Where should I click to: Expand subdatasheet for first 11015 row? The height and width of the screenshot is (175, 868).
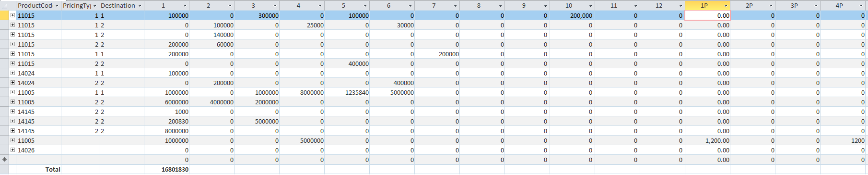(13, 15)
